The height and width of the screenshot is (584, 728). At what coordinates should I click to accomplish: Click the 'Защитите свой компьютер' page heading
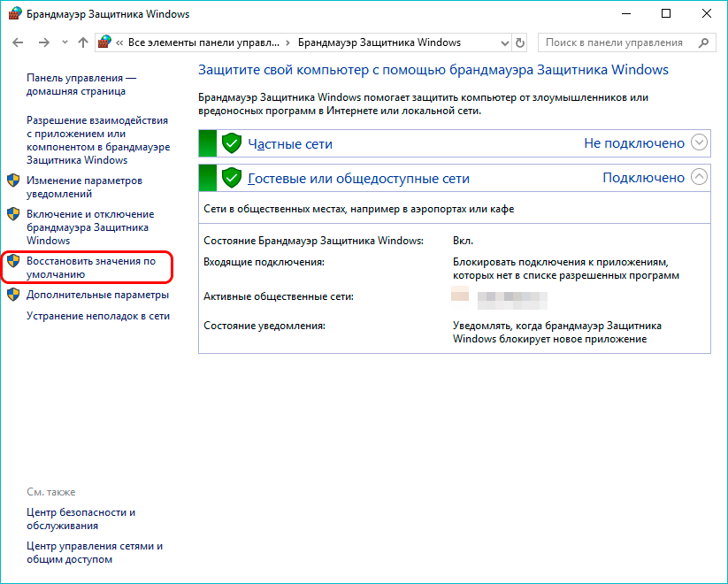coord(433,70)
